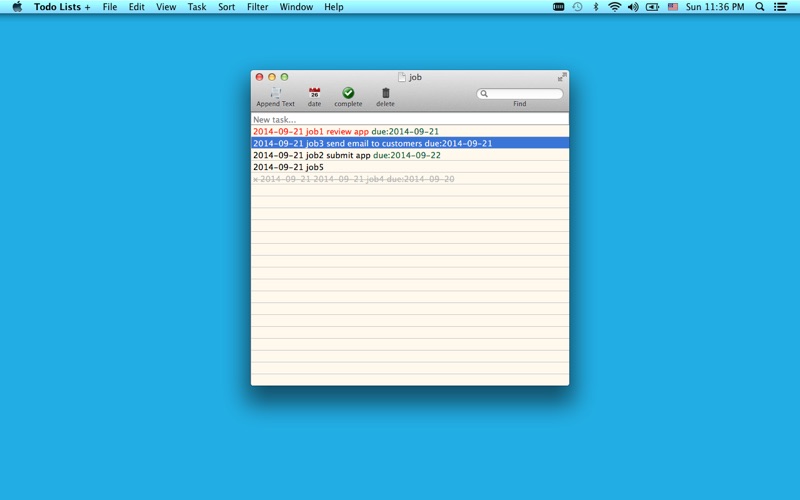This screenshot has height=500, width=800.
Task: Open the Apple menu
Action: (17, 7)
